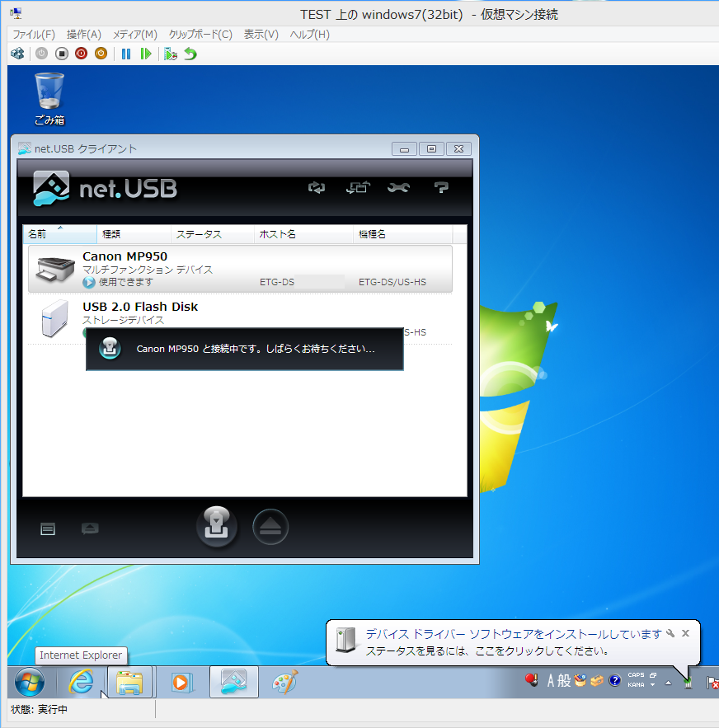Click the IME A input mode indicator
Viewport: 719px width, 728px height.
click(x=551, y=681)
